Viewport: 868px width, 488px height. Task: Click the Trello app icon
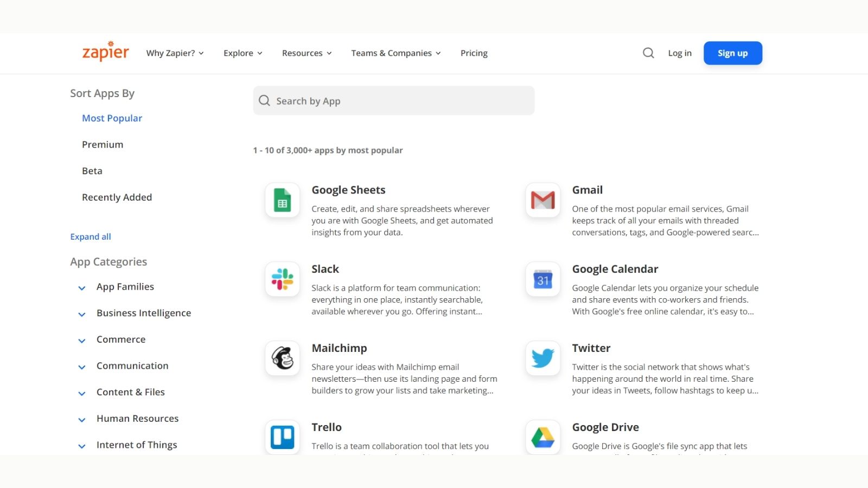click(282, 437)
